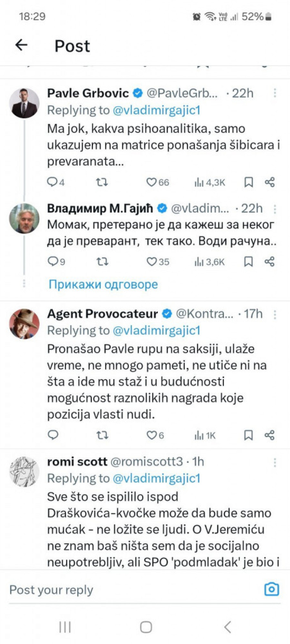
Task: Open @vladimirgajic1 link in Agent Provocateur's reply
Action: tap(157, 330)
